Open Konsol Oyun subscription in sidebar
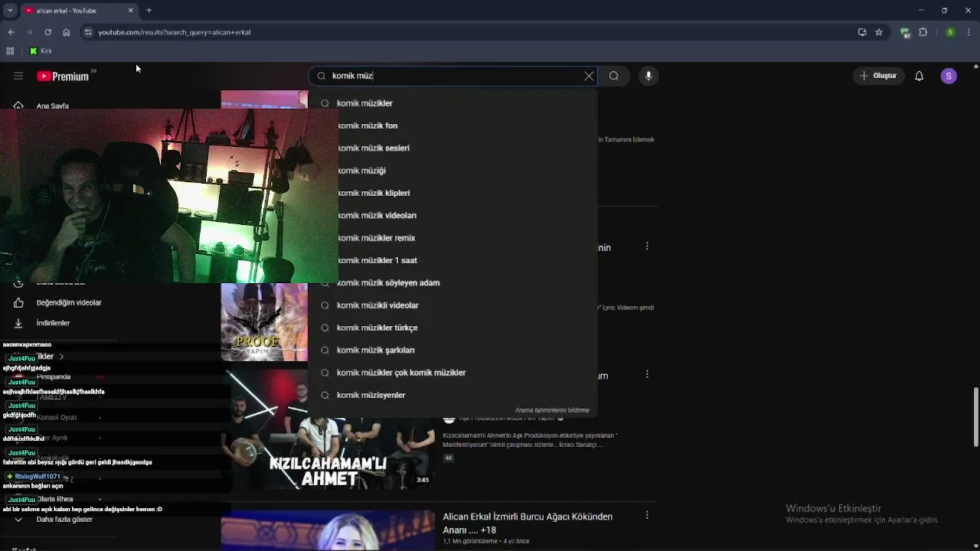 pos(57,418)
